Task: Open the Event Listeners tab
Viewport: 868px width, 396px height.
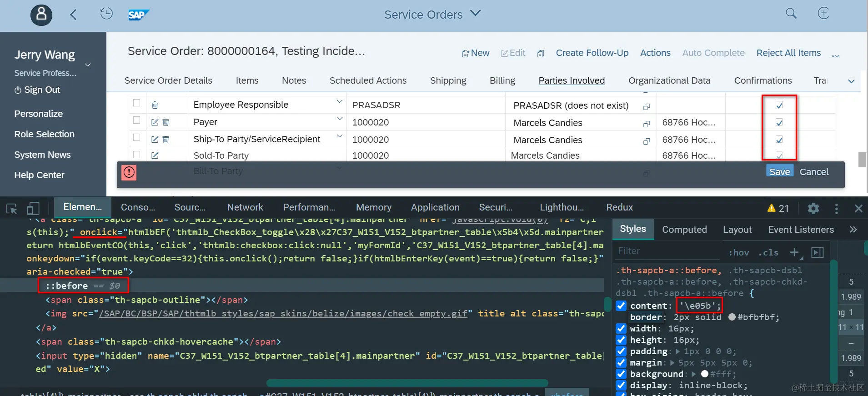Action: 801,230
